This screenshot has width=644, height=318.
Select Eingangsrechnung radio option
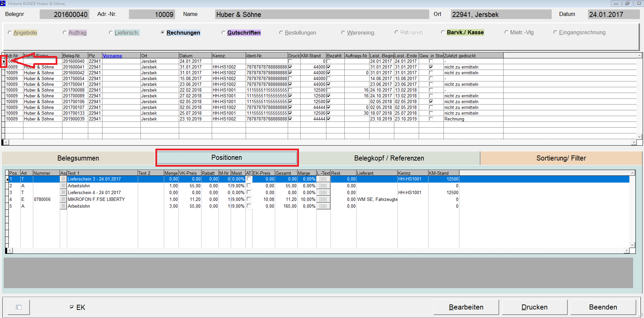555,32
